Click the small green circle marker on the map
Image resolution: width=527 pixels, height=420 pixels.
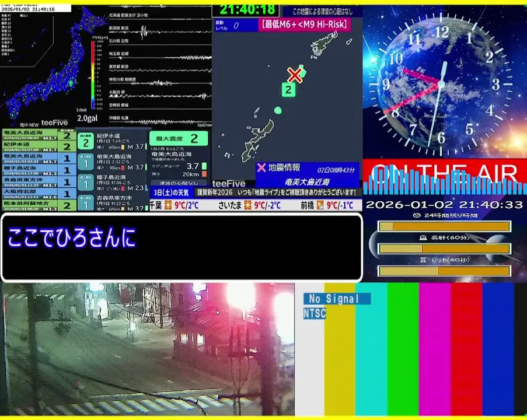tap(278, 110)
